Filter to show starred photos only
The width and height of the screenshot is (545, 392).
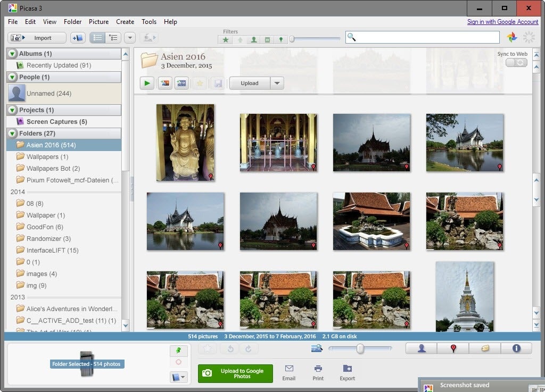coord(226,40)
